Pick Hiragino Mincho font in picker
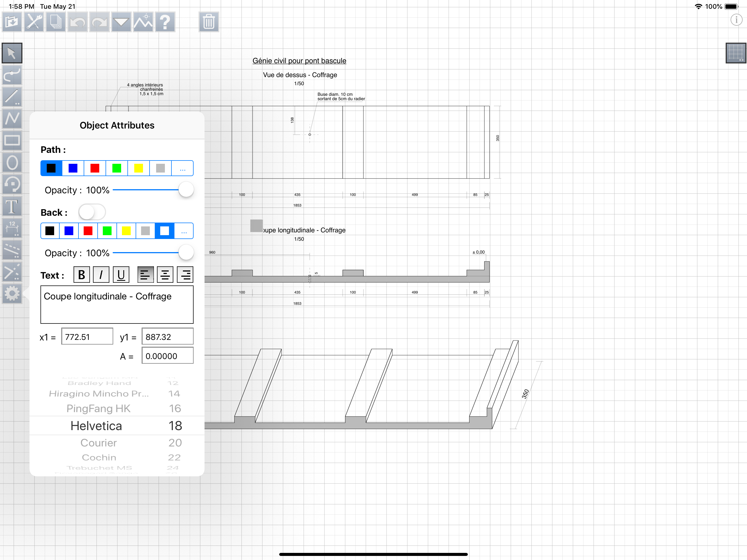 click(x=99, y=394)
